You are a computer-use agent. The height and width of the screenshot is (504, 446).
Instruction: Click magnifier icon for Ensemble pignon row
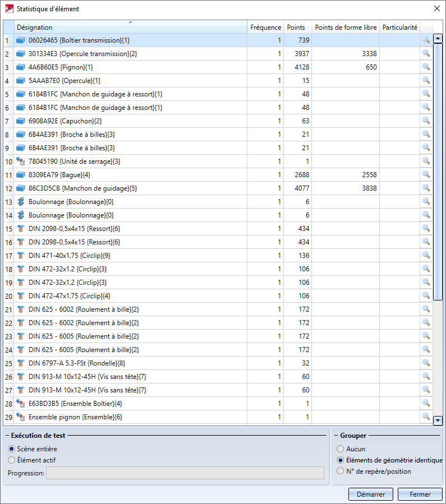click(426, 417)
